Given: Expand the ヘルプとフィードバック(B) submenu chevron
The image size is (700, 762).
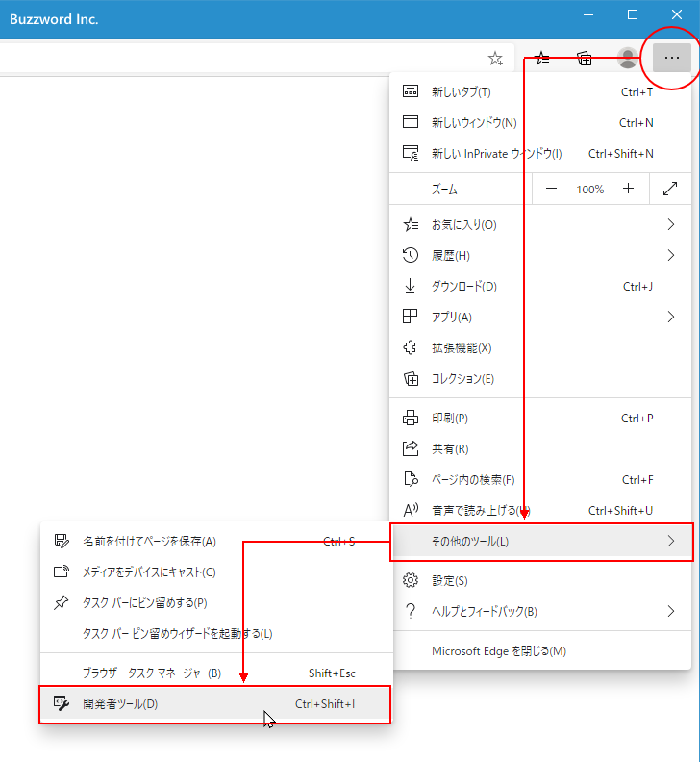Looking at the screenshot, I should (x=671, y=611).
